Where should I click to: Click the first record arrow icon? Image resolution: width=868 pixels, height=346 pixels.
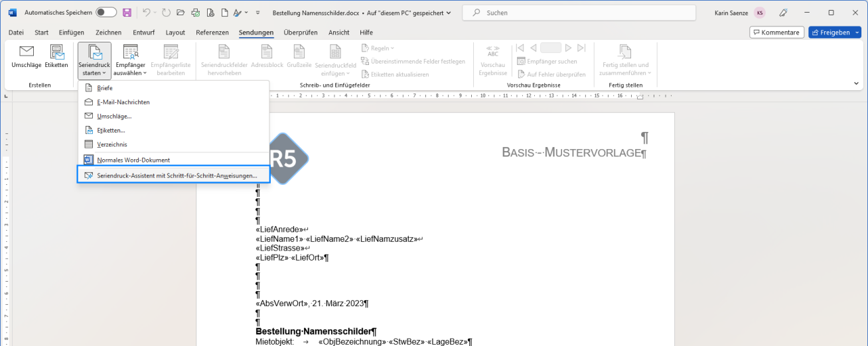click(x=521, y=48)
